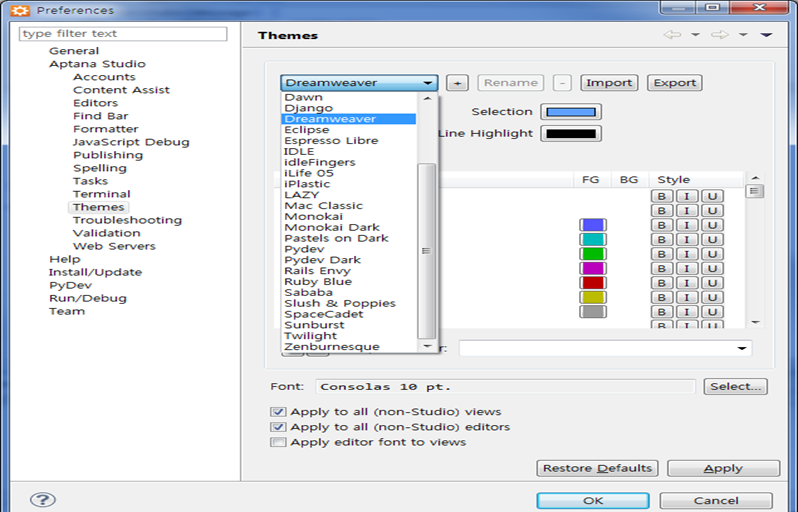Click the magenta FG color swatch
The width and height of the screenshot is (798, 512).
(593, 268)
